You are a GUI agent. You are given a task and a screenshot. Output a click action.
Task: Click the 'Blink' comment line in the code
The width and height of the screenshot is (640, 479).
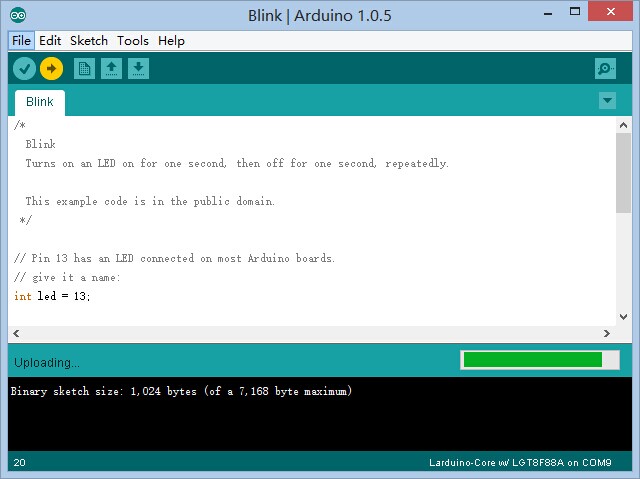pos(40,144)
